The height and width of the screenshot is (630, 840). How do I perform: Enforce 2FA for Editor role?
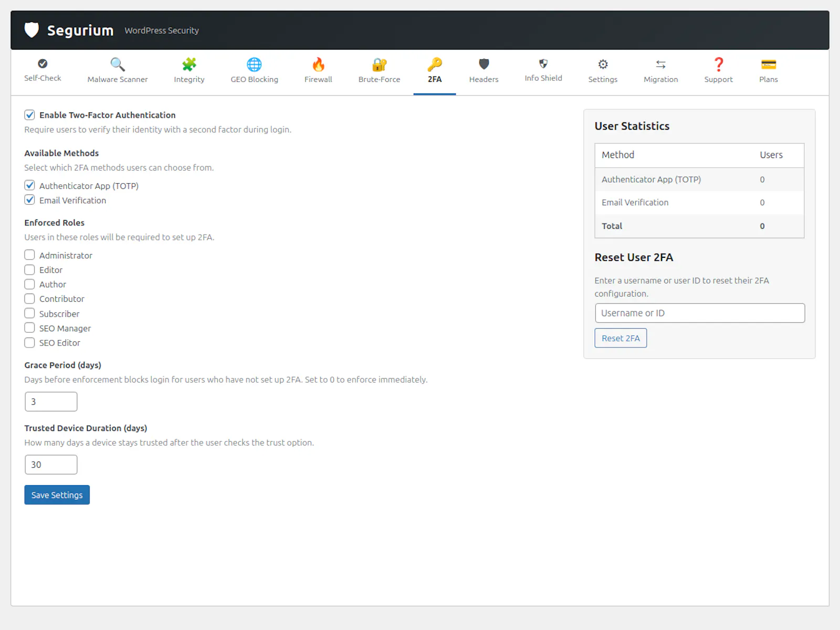point(30,270)
